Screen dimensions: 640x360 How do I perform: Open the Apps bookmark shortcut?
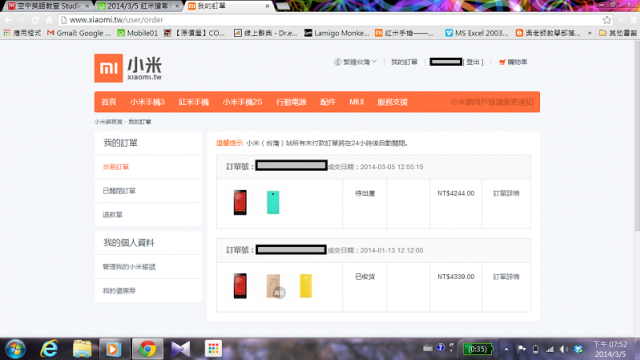(x=22, y=33)
